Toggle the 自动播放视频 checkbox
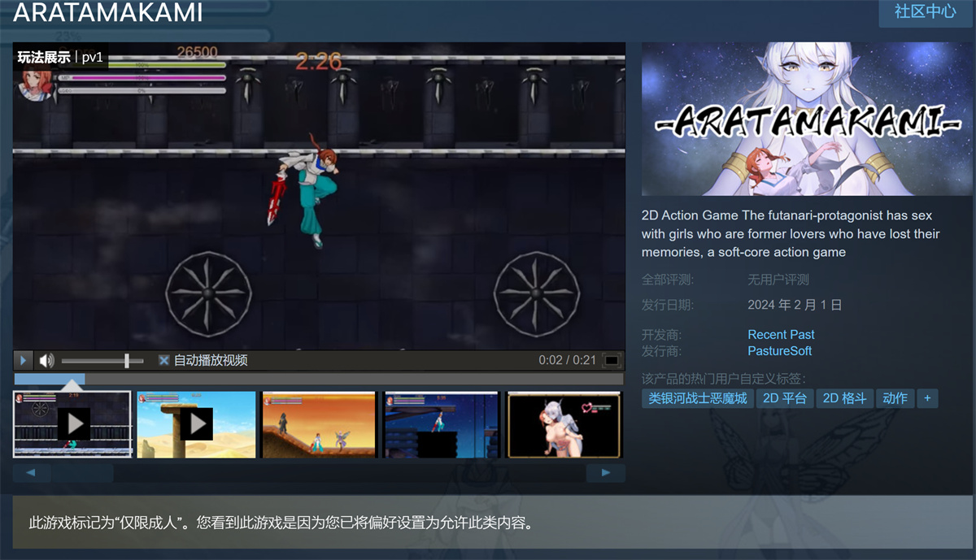Screen dimensions: 976x560 (163, 360)
